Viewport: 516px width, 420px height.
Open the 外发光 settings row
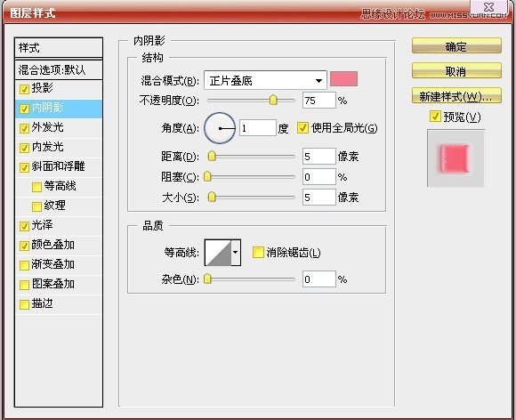click(59, 128)
